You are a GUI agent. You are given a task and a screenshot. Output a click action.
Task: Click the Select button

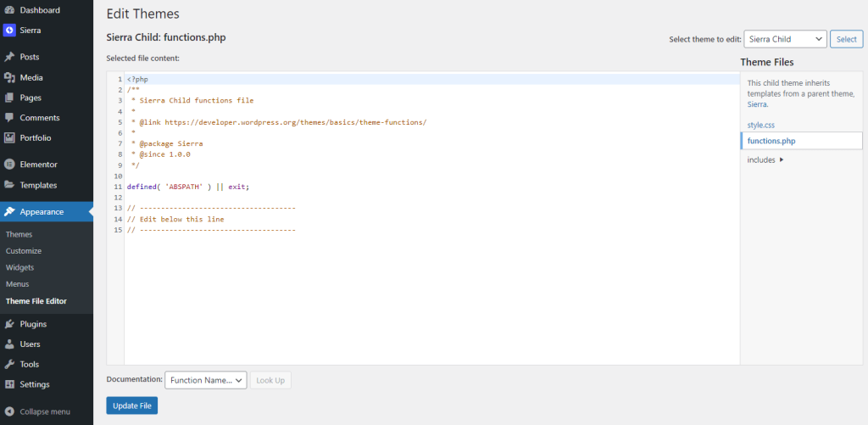coord(847,39)
